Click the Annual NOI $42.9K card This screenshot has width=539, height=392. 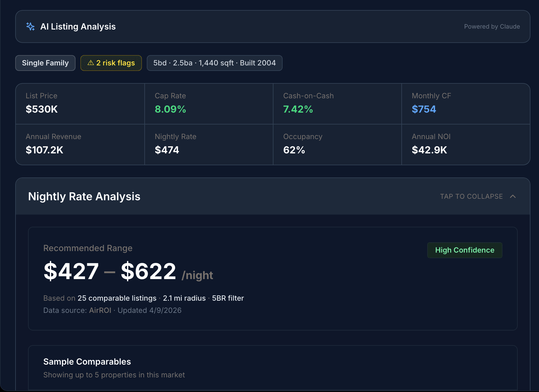pyautogui.click(x=466, y=145)
